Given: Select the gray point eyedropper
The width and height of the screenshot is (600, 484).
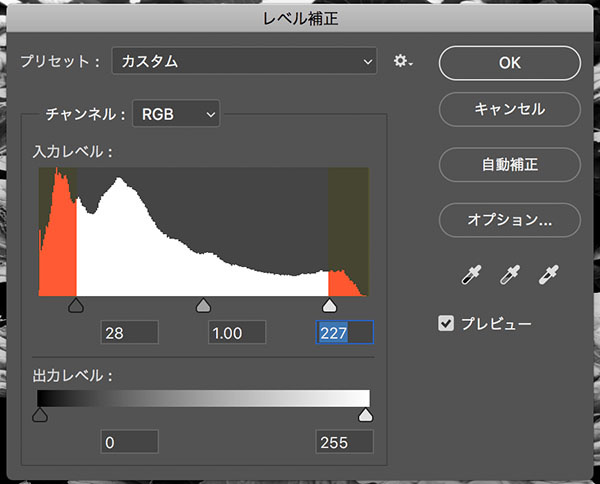Looking at the screenshot, I should pyautogui.click(x=509, y=275).
